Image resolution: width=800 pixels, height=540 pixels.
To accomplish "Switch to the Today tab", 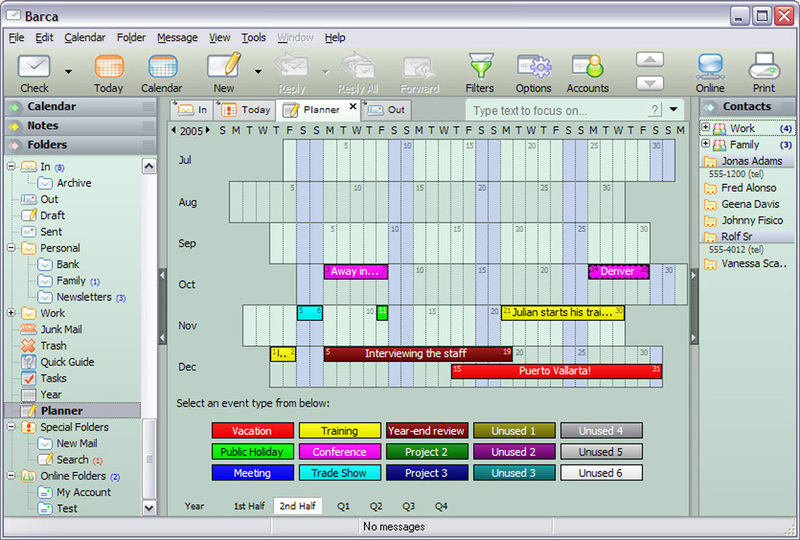I will pyautogui.click(x=245, y=110).
